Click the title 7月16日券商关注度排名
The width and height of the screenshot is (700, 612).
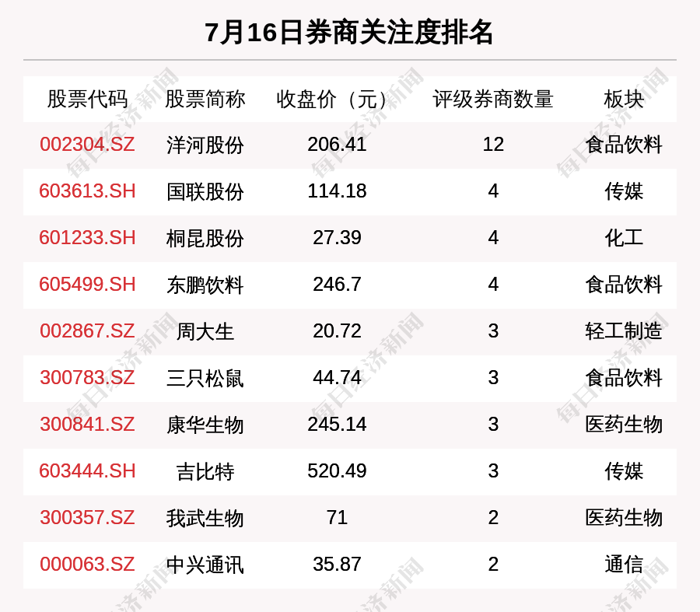(x=349, y=33)
